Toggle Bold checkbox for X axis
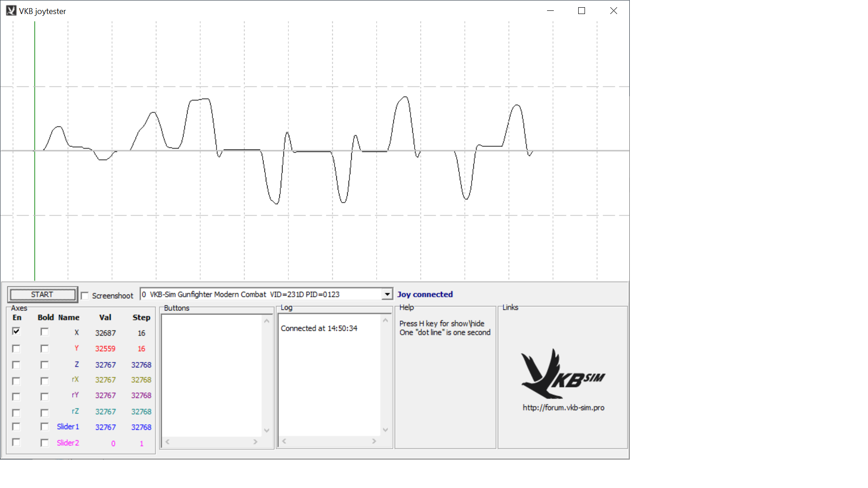Viewport: 868px width, 488px height. pos(44,332)
